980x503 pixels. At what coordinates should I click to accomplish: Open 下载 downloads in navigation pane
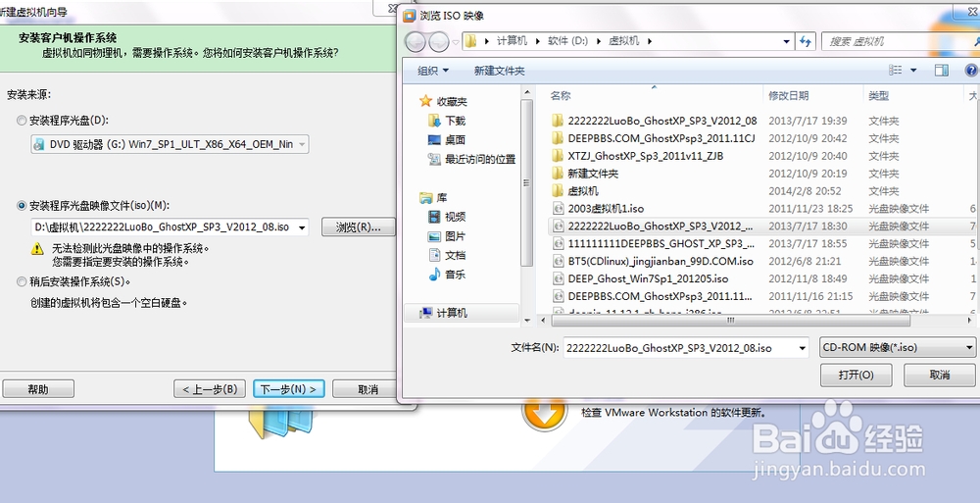(x=447, y=121)
